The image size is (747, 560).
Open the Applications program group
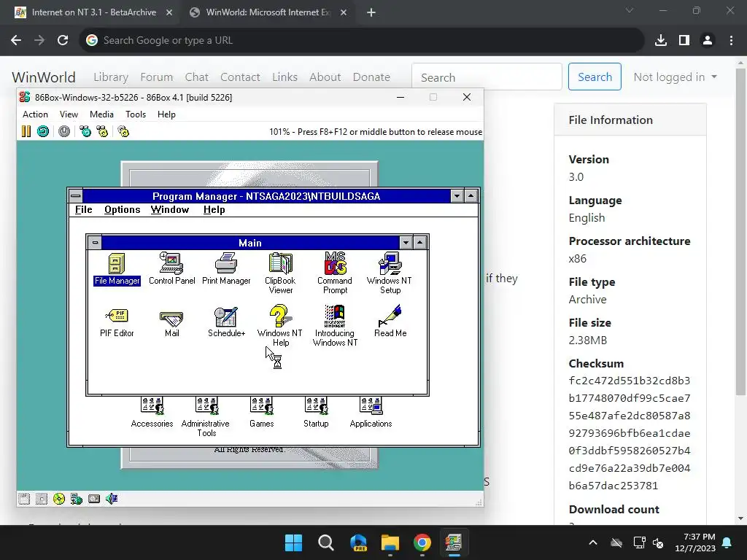[x=371, y=413]
